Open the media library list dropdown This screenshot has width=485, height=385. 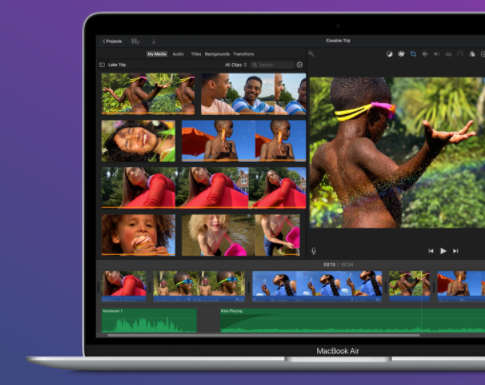pos(135,41)
